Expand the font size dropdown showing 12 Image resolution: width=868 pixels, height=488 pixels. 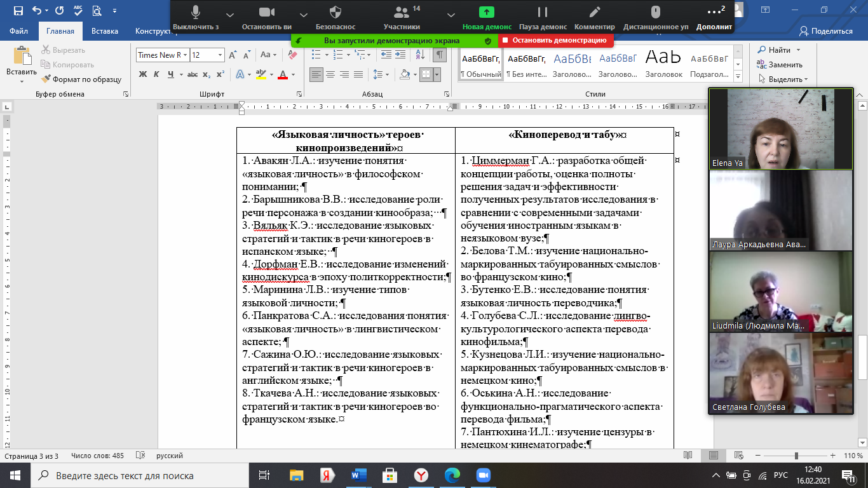(x=219, y=55)
